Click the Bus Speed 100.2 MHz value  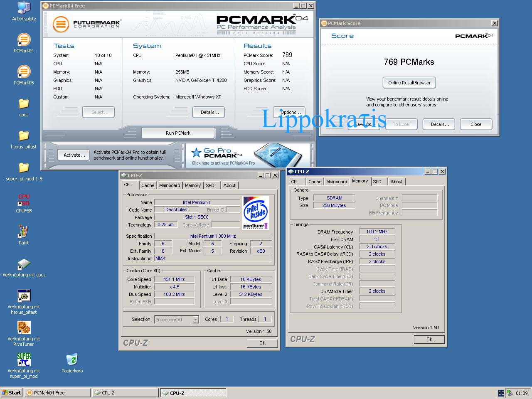(x=174, y=294)
